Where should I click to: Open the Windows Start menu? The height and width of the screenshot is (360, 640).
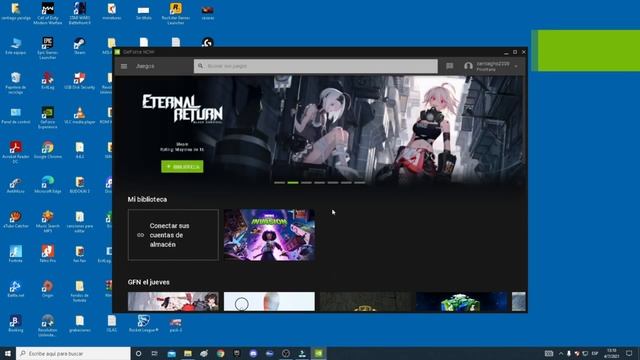coord(8,353)
